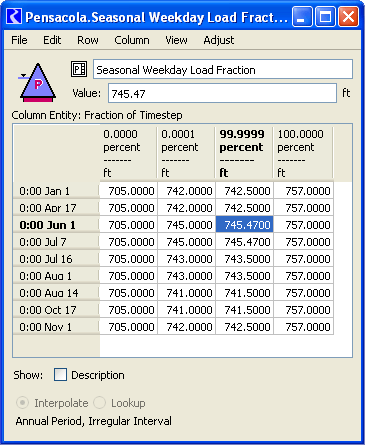Select the 100.0000 percent column header

(303, 153)
